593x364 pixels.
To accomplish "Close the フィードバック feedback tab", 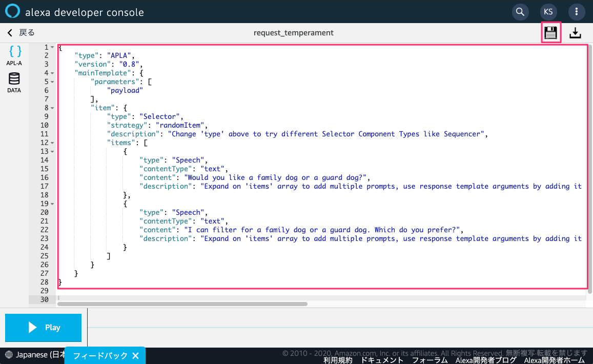I will pyautogui.click(x=136, y=356).
